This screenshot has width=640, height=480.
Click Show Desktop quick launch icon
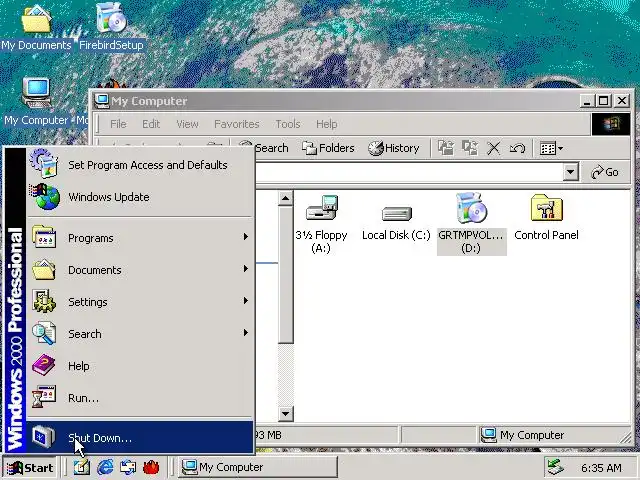click(82, 467)
